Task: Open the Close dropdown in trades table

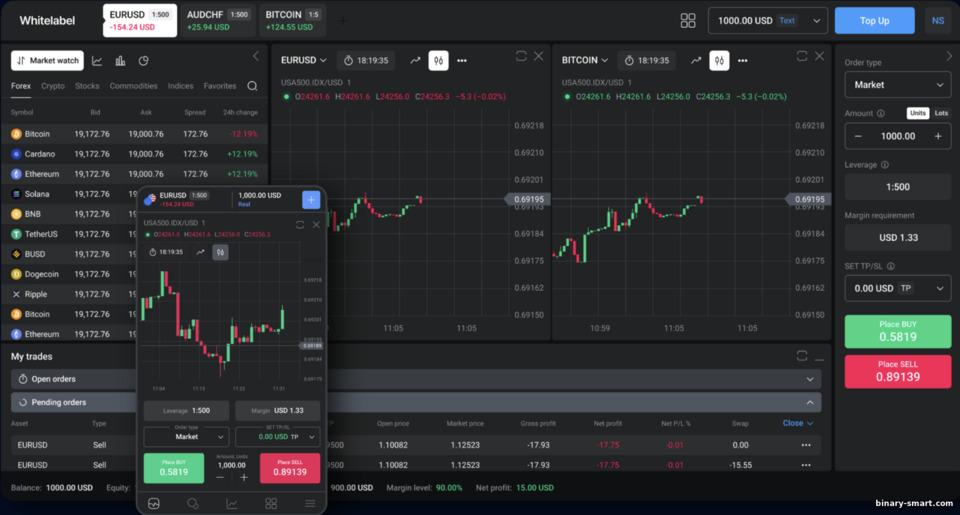Action: click(798, 423)
